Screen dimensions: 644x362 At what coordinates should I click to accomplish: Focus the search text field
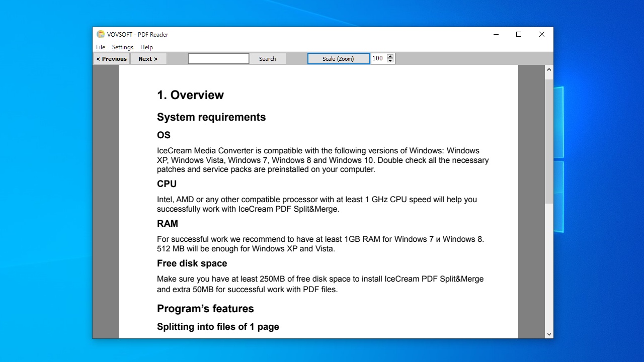(x=218, y=59)
